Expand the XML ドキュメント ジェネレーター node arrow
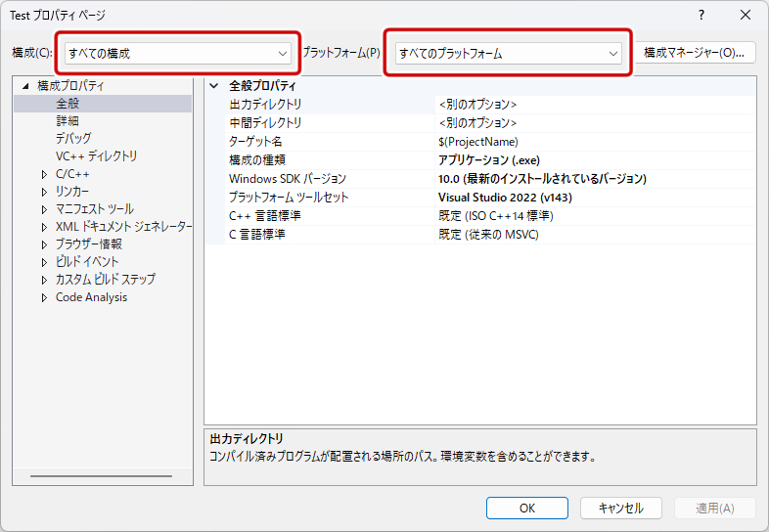The height and width of the screenshot is (532, 769). (x=44, y=227)
